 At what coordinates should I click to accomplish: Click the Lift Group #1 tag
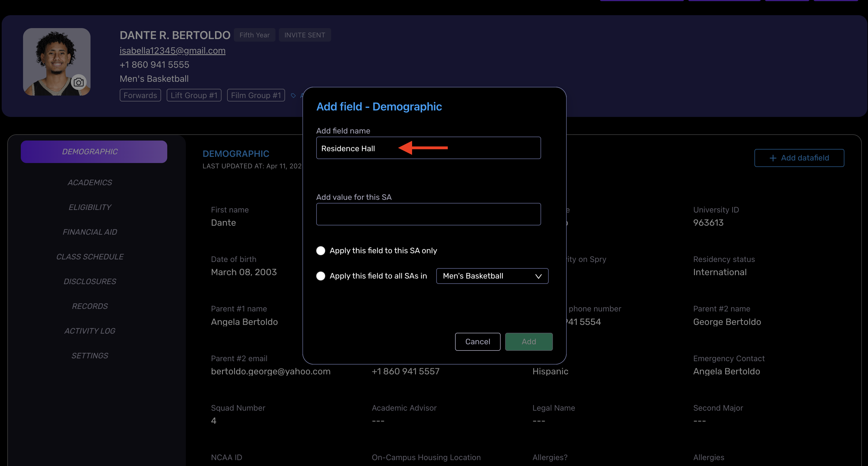(194, 95)
